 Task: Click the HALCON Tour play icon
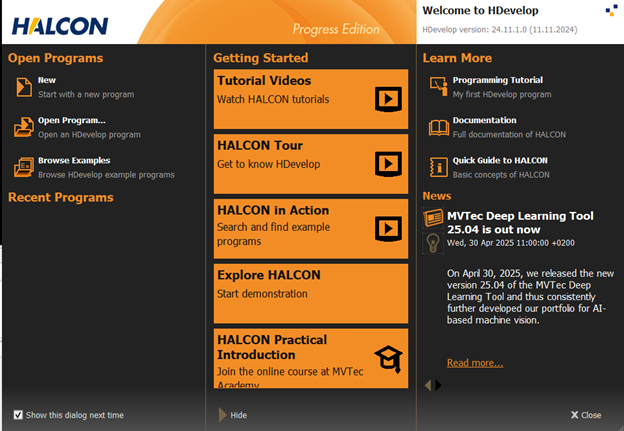(388, 164)
